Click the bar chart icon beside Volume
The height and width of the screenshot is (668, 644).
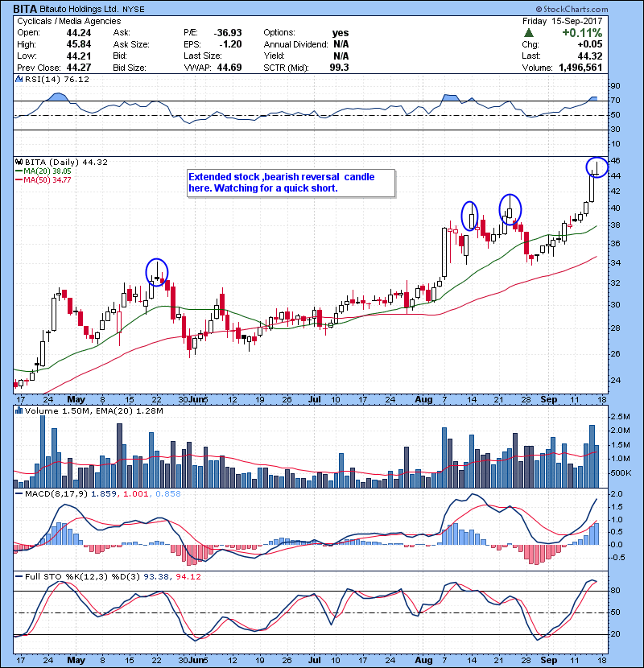19,410
